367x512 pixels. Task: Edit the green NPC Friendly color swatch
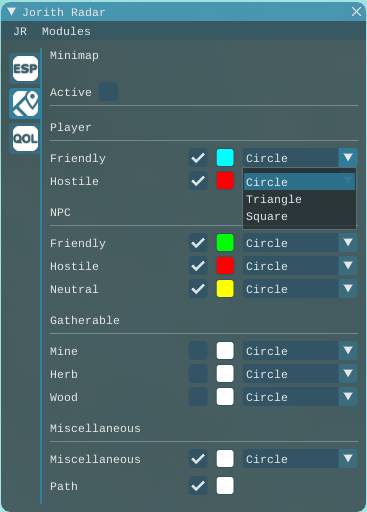pos(225,243)
